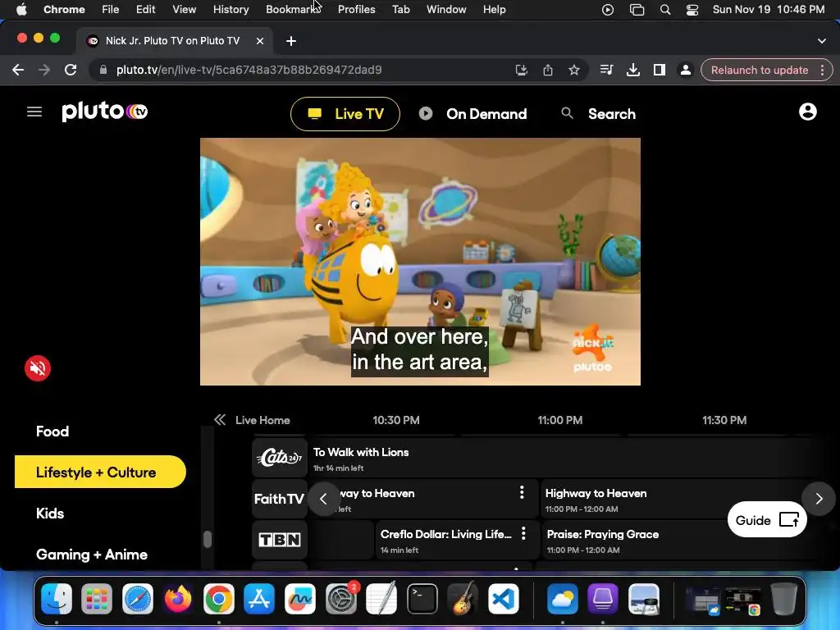The width and height of the screenshot is (840, 630).
Task: Close the Nick Jr. Pluto TV tab
Action: tap(260, 41)
